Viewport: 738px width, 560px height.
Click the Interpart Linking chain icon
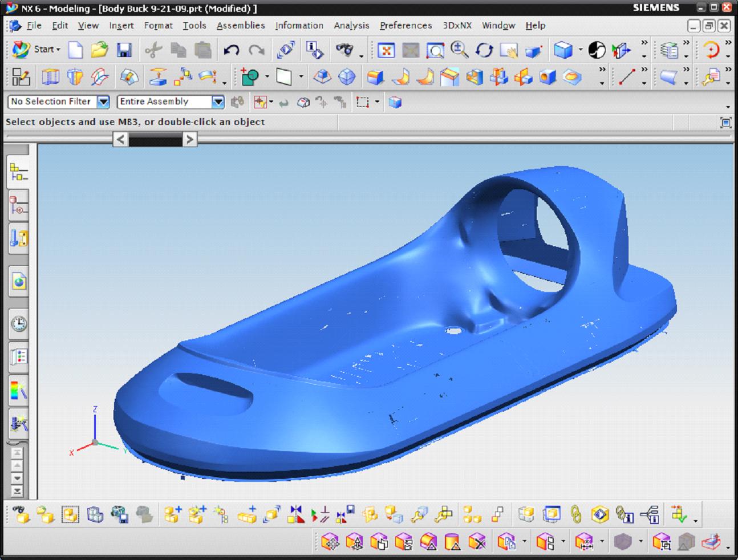pos(575,514)
